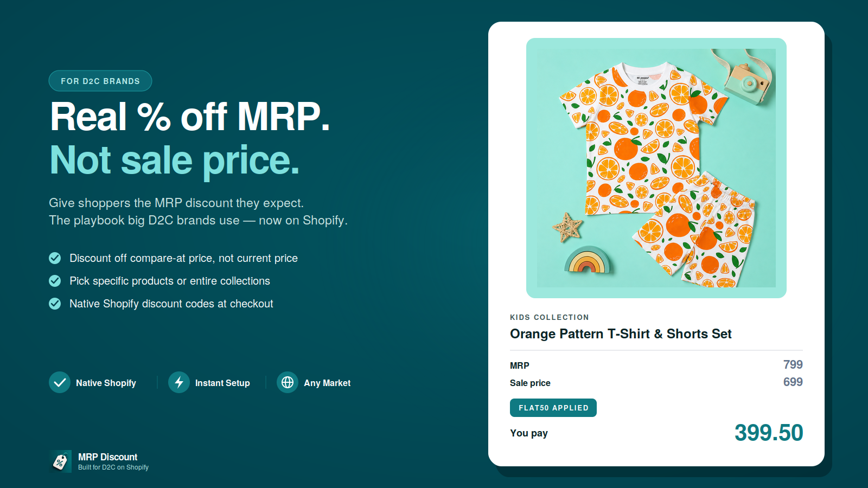Screen dimensions: 868x488
Task: Open Orange Pattern T-Shirt & Shorts Set title
Action: pos(621,334)
